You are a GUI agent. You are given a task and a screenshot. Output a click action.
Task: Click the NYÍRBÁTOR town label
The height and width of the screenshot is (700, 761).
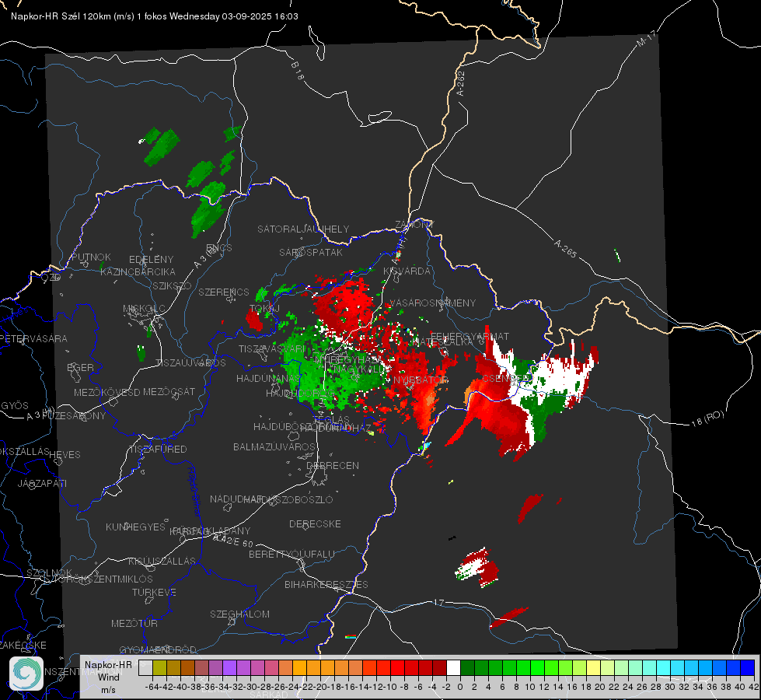(420, 380)
